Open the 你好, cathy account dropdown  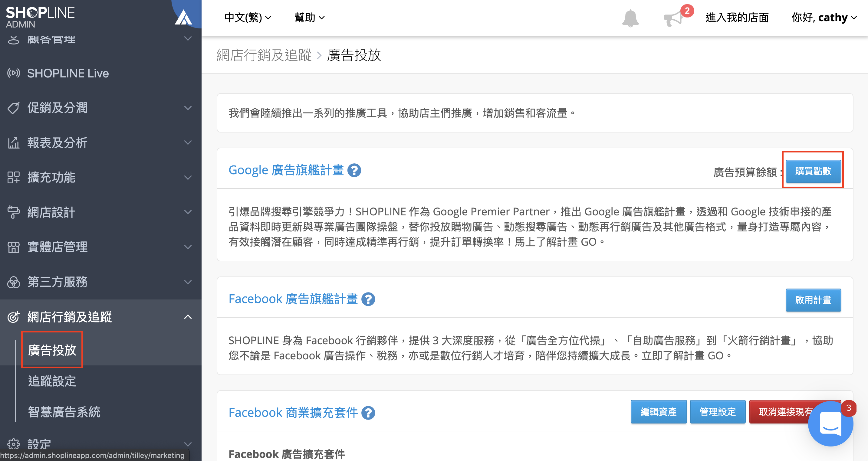click(824, 18)
